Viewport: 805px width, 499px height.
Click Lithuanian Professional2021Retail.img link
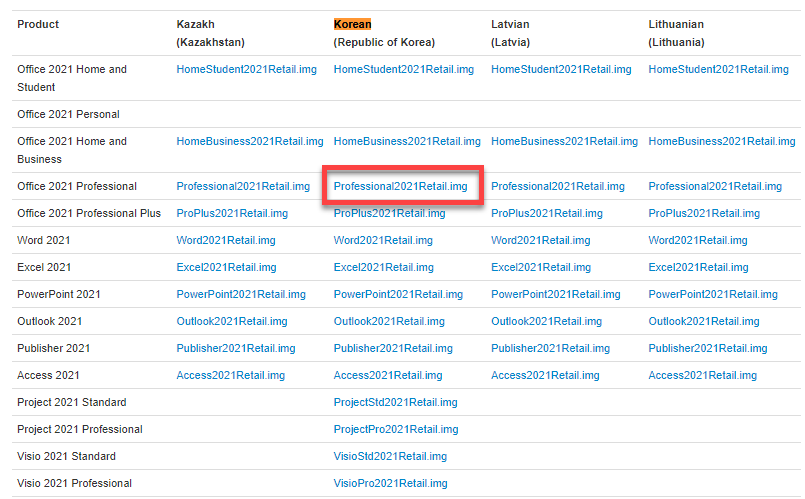(x=715, y=186)
